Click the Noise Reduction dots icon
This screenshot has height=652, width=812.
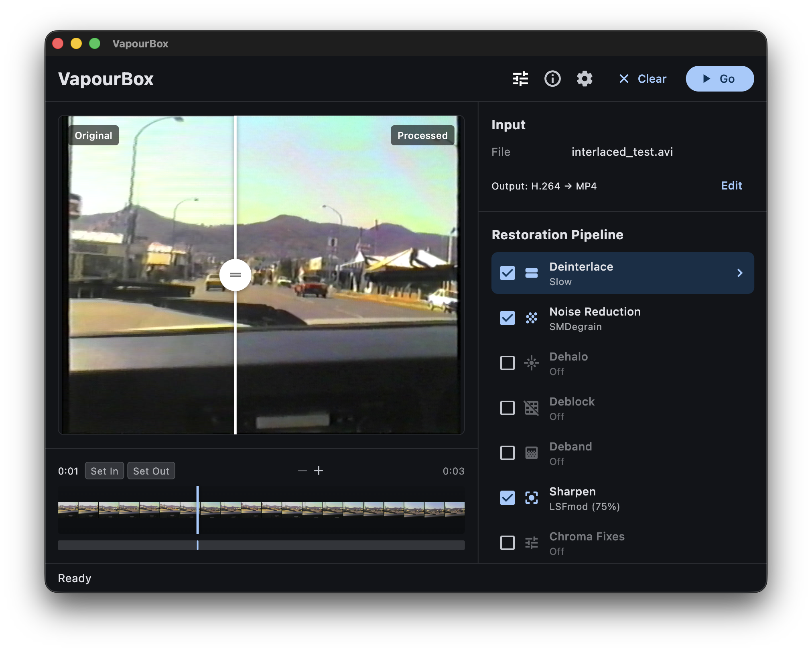click(532, 318)
